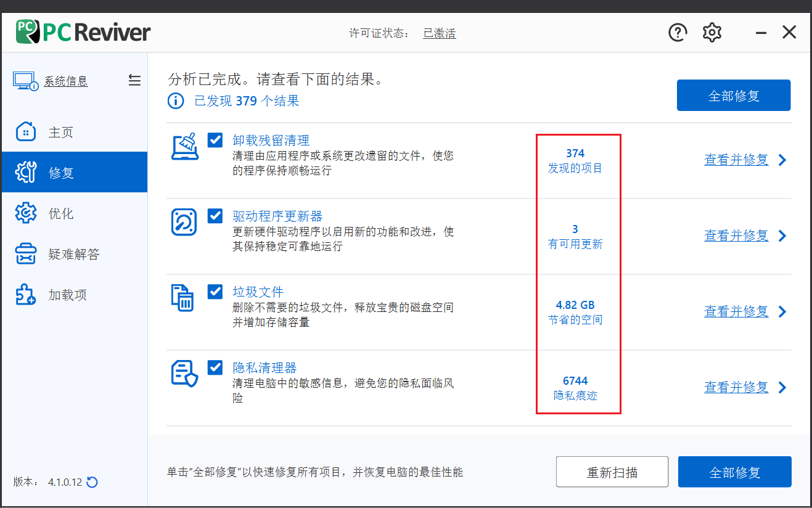This screenshot has height=508, width=812.
Task: Click the 垃圾文件 trash icon
Action: tap(183, 298)
